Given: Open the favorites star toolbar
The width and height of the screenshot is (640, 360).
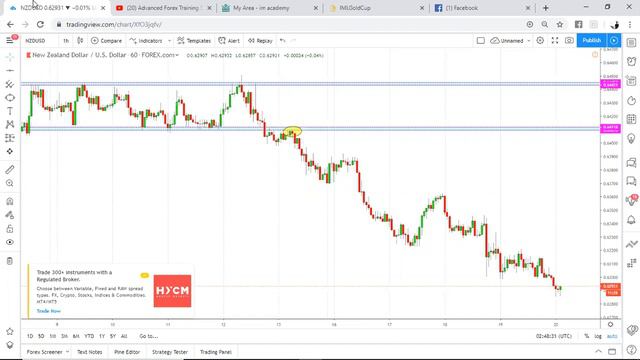Looking at the screenshot, I should pyautogui.click(x=10, y=331).
